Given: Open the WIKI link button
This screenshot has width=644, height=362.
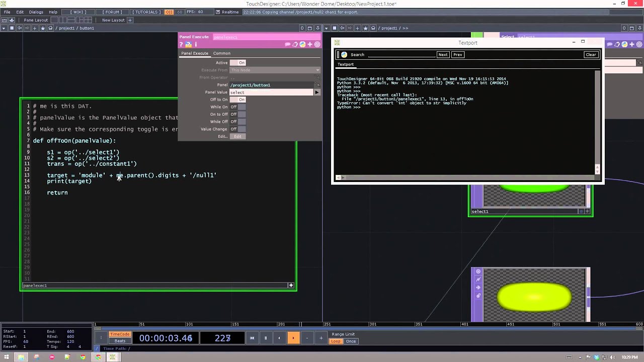Looking at the screenshot, I should [x=77, y=12].
